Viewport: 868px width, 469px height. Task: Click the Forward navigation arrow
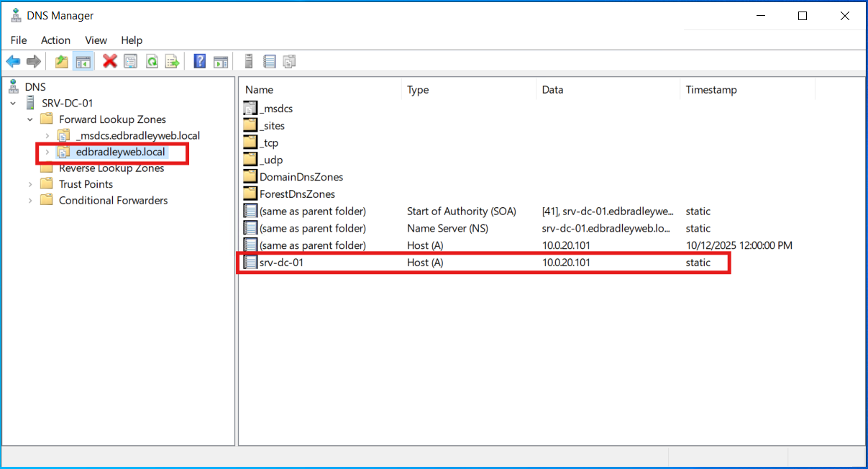(33, 61)
